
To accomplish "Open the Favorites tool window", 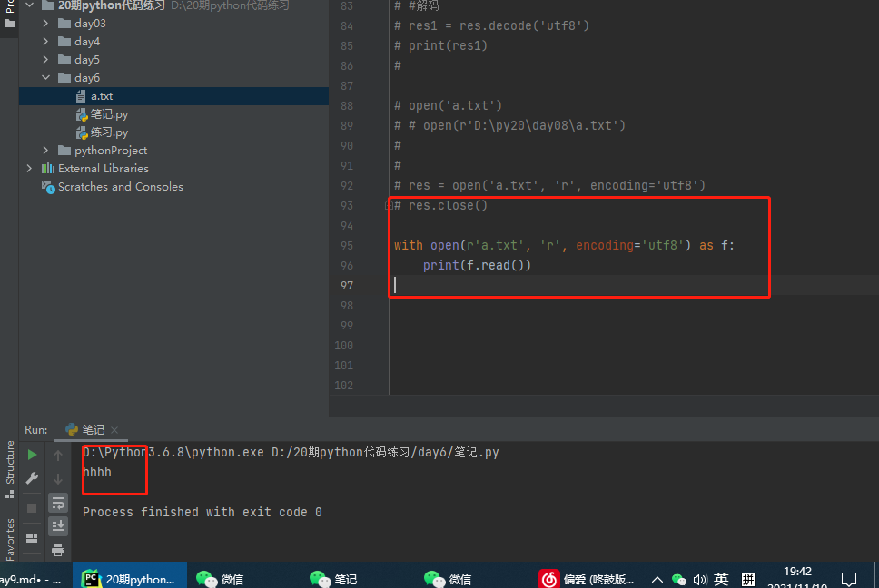I will tap(9, 539).
